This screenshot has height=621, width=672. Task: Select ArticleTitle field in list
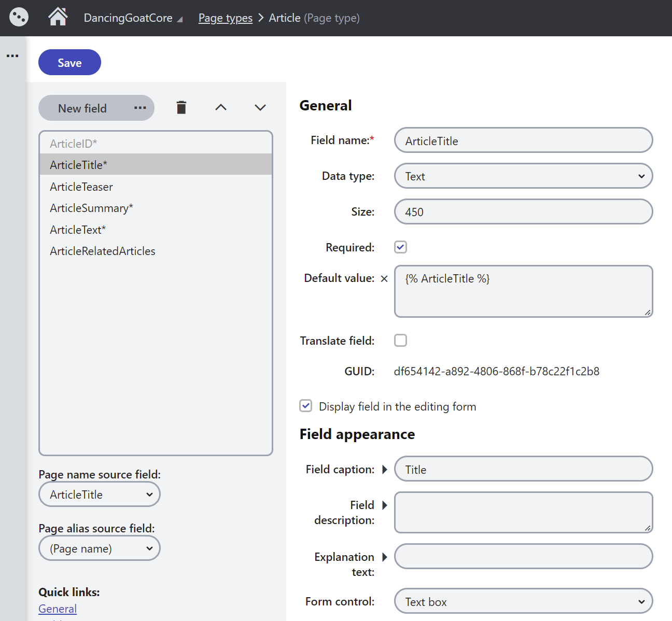pos(156,164)
